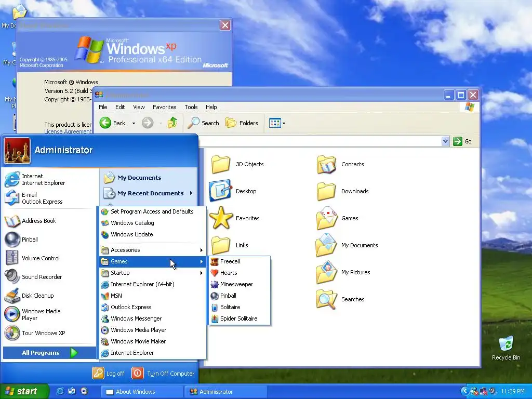Launch Solitaire from the Games submenu
This screenshot has width=532, height=399.
240,307
